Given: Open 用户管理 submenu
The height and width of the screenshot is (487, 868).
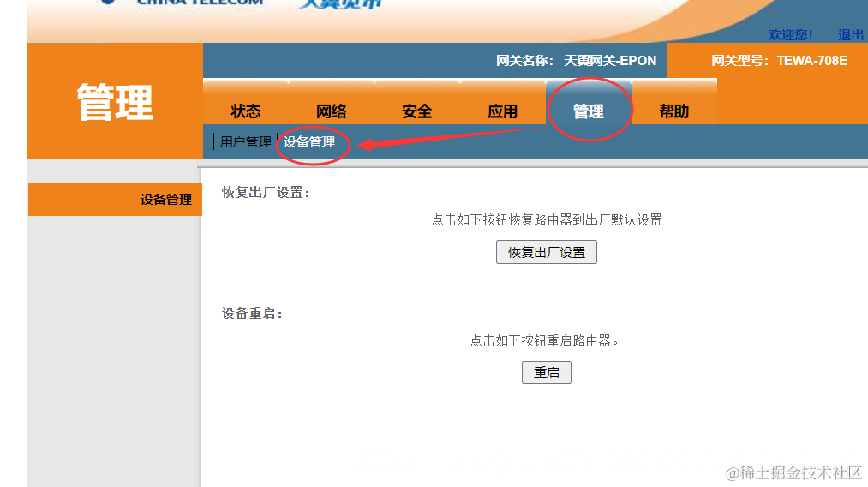Looking at the screenshot, I should (245, 141).
